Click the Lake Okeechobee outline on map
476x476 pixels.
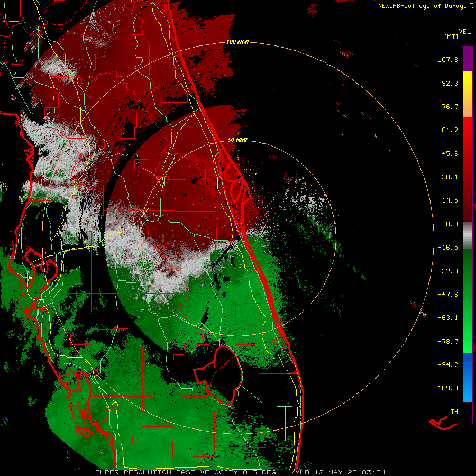click(218, 375)
